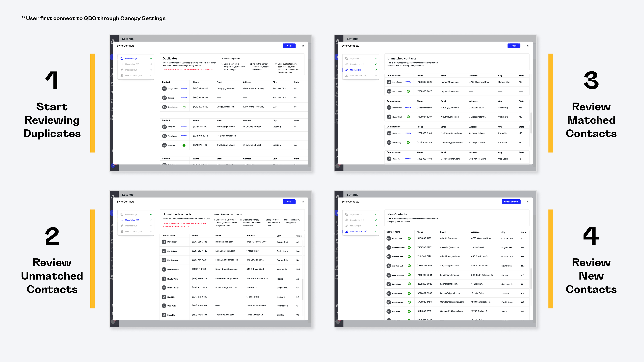Select the highlighted Matches (13) step

tap(356, 70)
